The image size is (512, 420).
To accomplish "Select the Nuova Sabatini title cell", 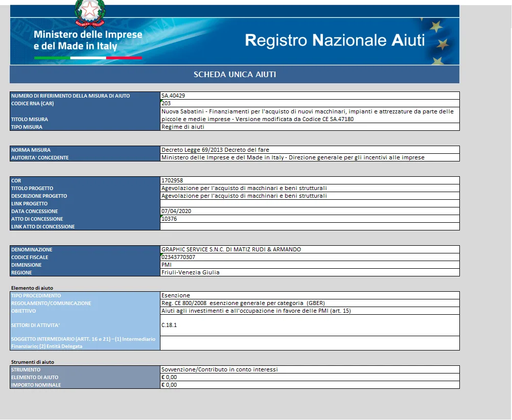I will (310, 115).
